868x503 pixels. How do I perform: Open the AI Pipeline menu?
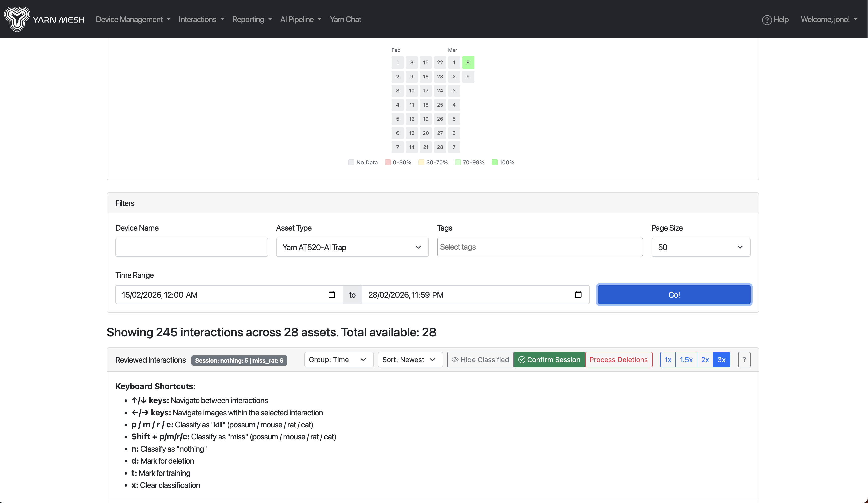(x=300, y=19)
